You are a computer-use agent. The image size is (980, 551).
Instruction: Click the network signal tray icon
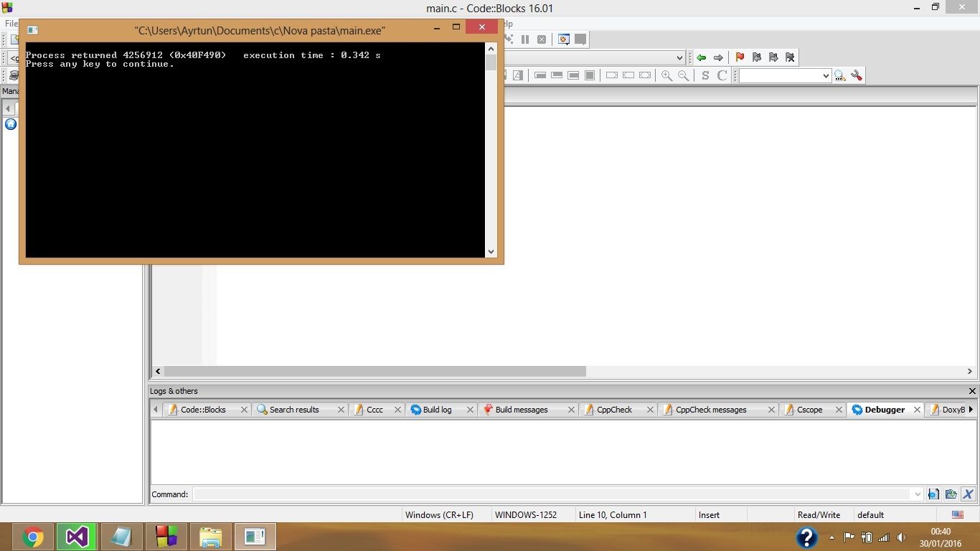(884, 537)
